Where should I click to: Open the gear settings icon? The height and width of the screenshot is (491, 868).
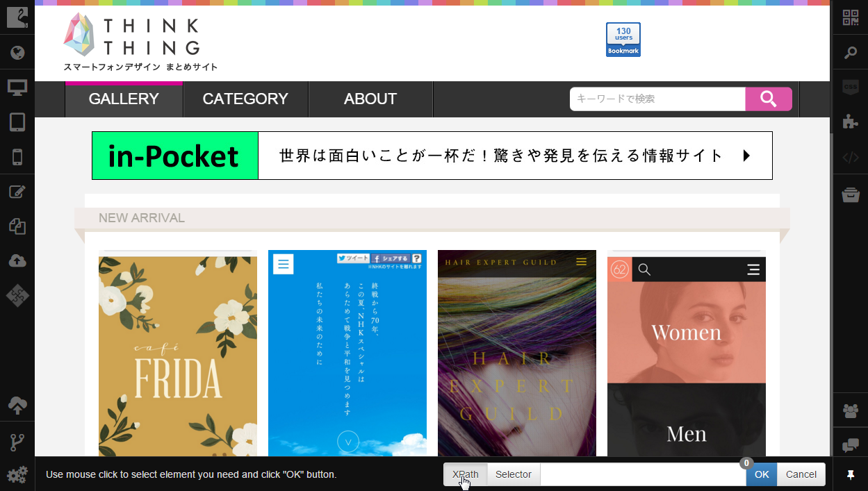click(x=17, y=474)
